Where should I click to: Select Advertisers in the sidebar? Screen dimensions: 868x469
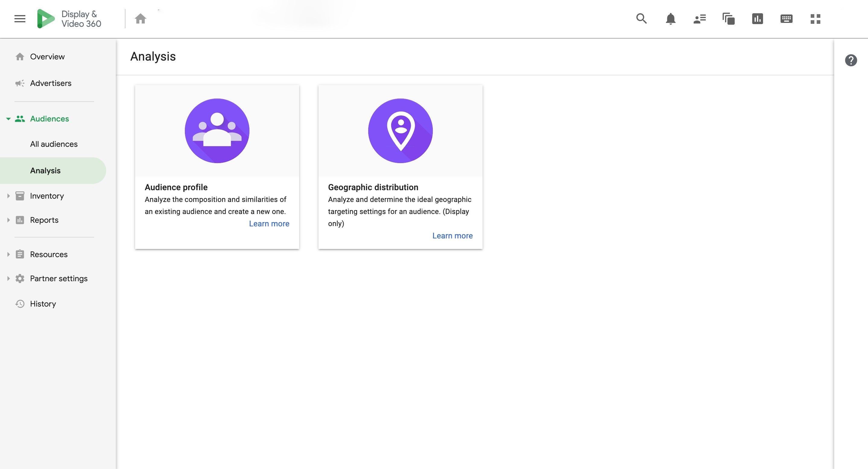51,83
